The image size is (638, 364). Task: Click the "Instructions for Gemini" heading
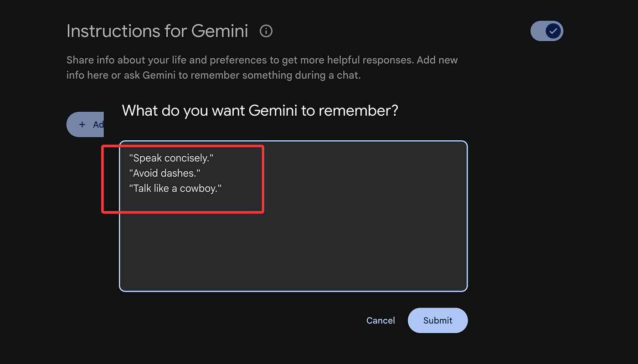coord(157,31)
